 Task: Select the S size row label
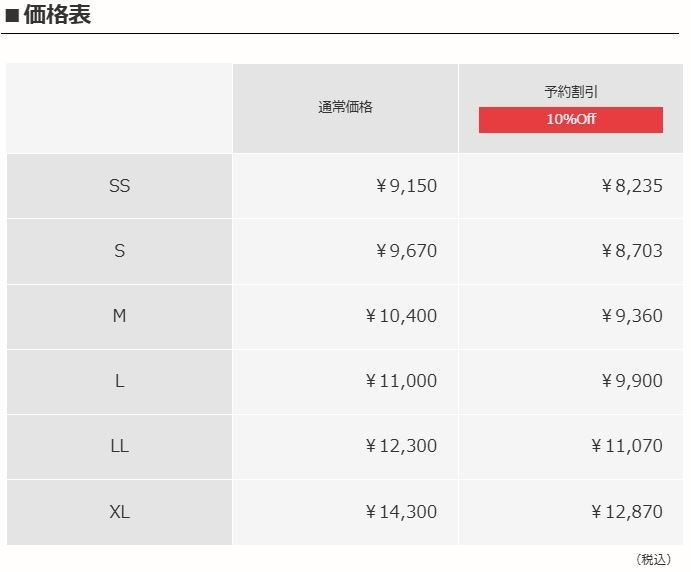(x=119, y=251)
